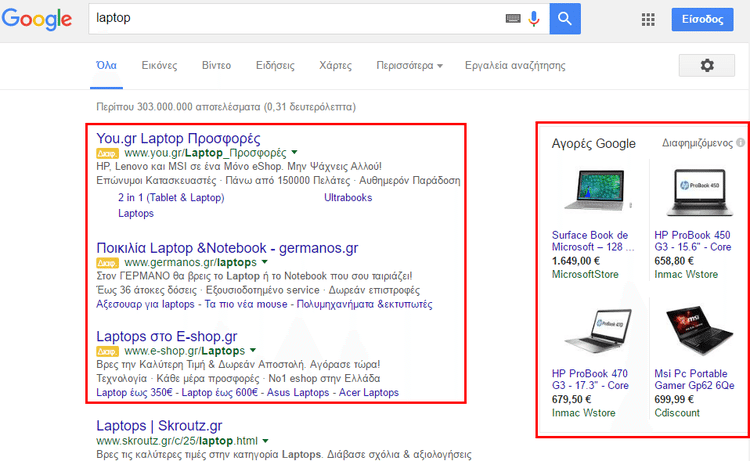Image resolution: width=750 pixels, height=461 pixels.
Task: Expand the arrow next to www.germanos.gr URL
Action: click(x=265, y=262)
